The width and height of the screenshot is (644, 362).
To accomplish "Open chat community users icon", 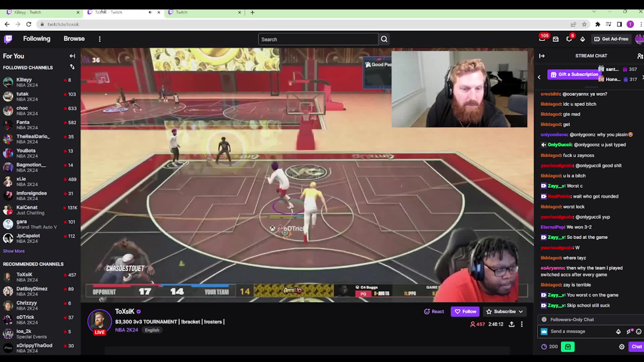I will pyautogui.click(x=640, y=56).
